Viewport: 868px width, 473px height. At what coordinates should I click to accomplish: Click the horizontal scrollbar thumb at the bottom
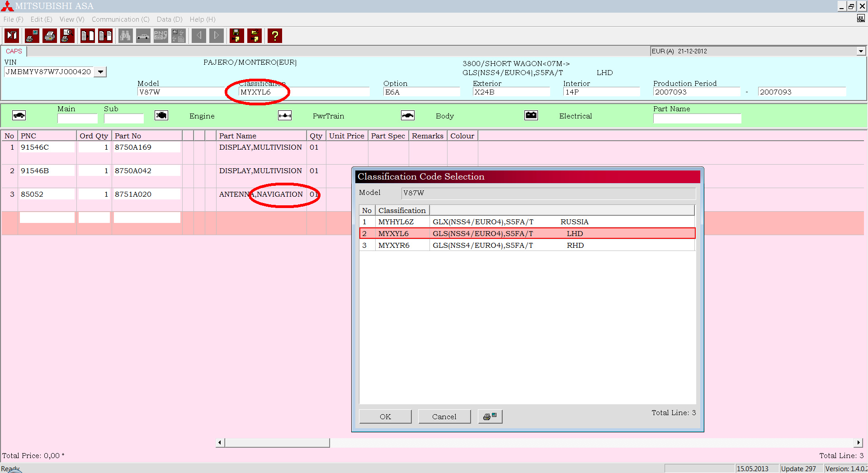pyautogui.click(x=277, y=443)
